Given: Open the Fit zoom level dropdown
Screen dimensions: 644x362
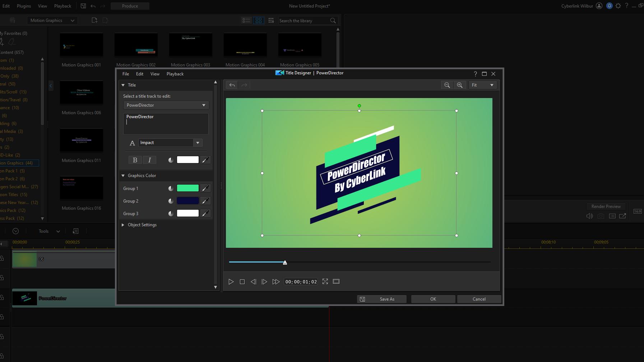Looking at the screenshot, I should point(483,85).
